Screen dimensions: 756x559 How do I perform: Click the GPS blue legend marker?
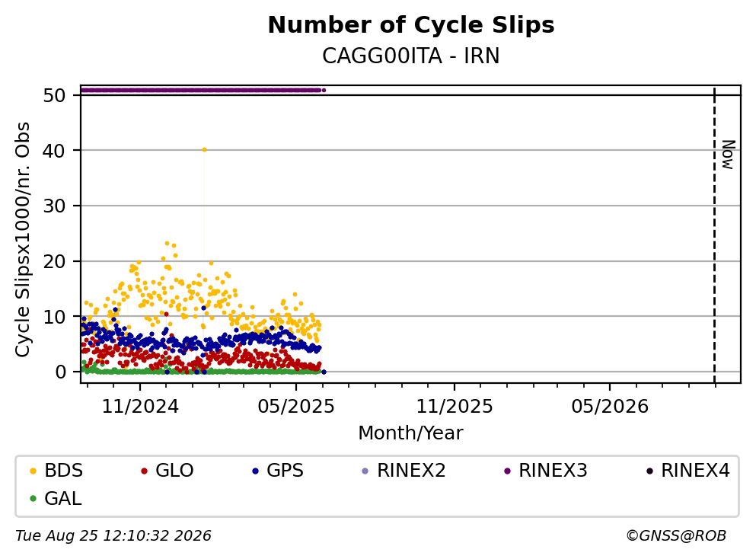[255, 471]
